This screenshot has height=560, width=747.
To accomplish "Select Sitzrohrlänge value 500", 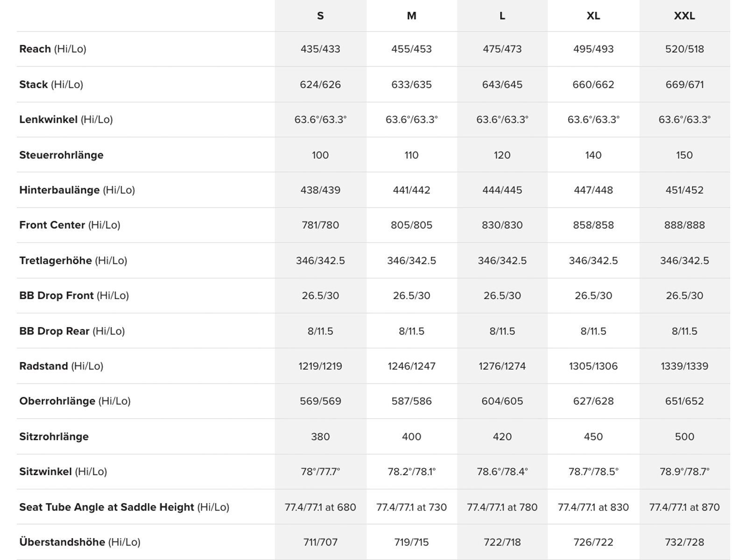I will click(x=684, y=436).
